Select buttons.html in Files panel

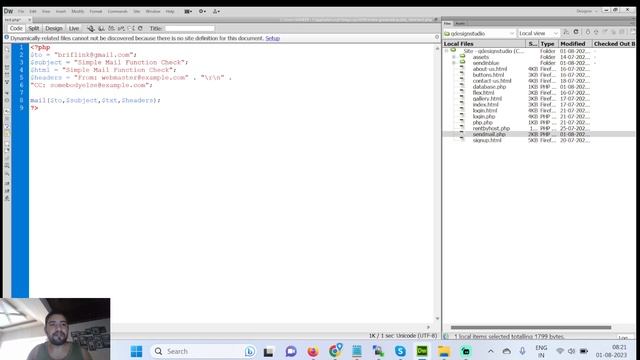pos(488,75)
